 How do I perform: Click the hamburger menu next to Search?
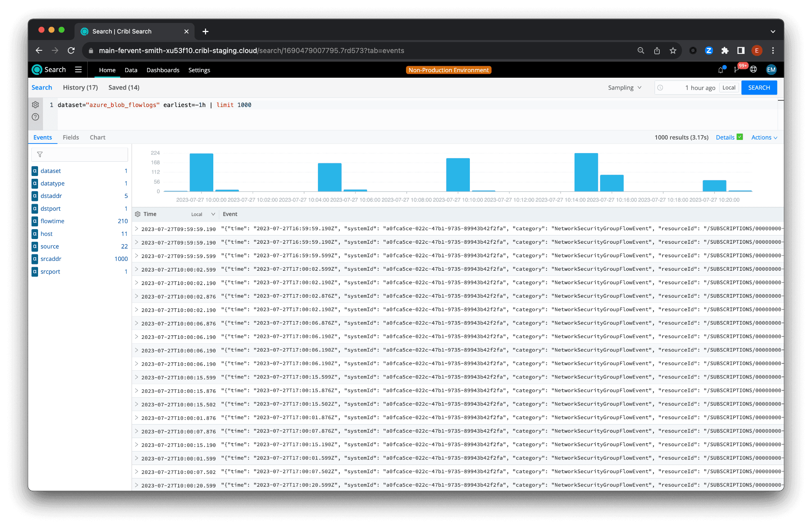coord(79,70)
